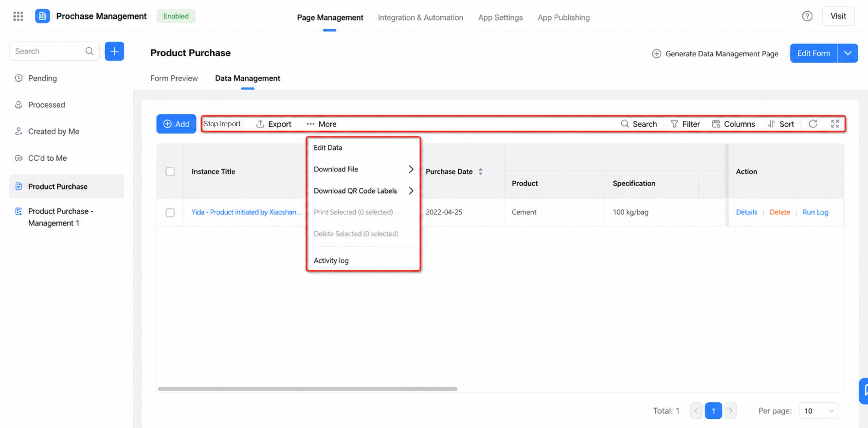Expand the Edit Form dropdown arrow
868x428 pixels.
tap(847, 53)
